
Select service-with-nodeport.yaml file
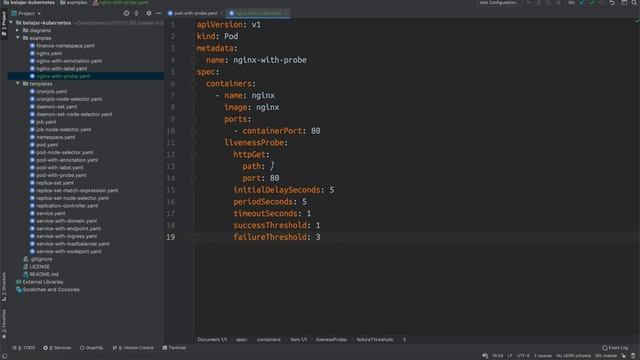[x=69, y=251]
